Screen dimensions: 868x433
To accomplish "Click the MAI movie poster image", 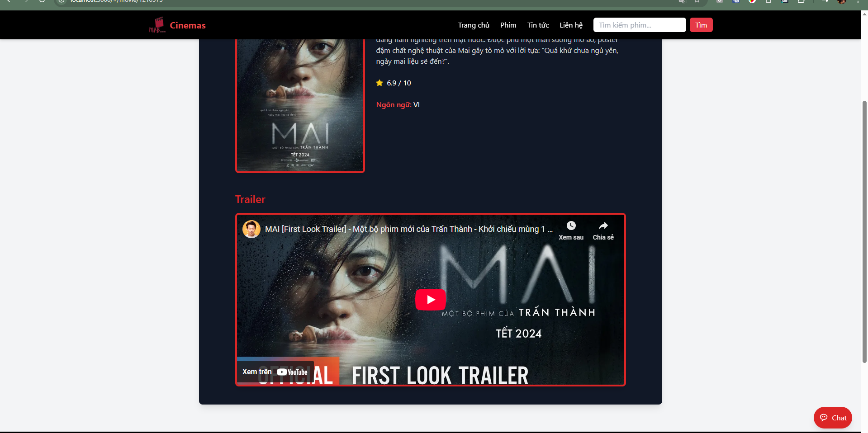I will (300, 105).
